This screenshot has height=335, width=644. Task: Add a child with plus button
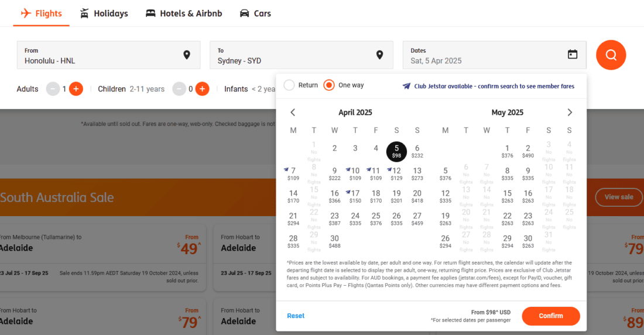pos(202,89)
